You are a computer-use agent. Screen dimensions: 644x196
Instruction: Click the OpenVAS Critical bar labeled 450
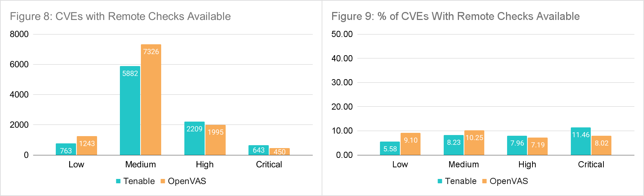click(280, 152)
